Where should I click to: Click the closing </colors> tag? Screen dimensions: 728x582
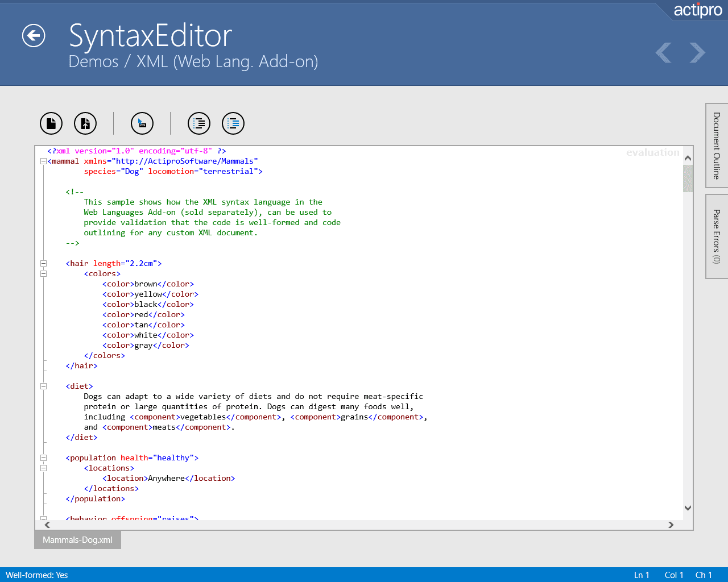105,356
